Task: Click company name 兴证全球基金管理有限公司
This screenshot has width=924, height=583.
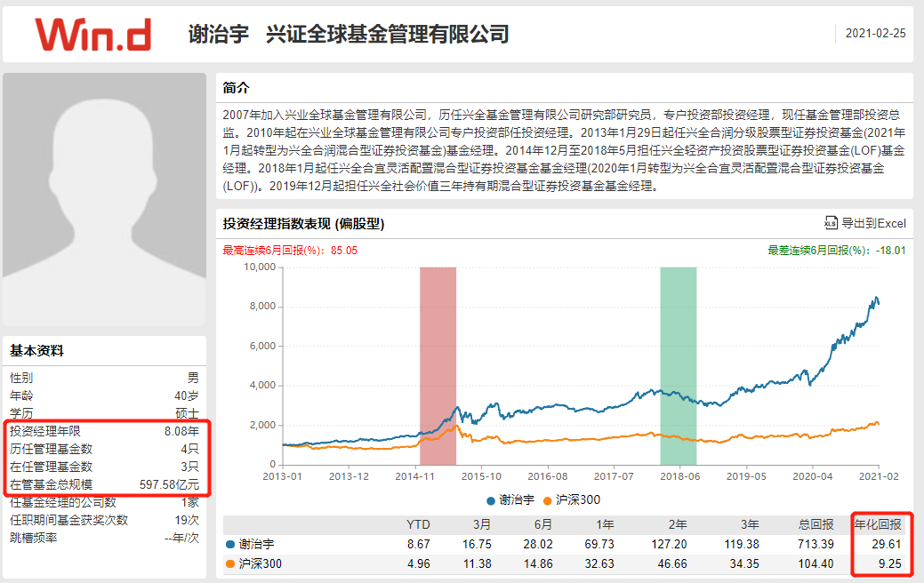Action: point(387,34)
